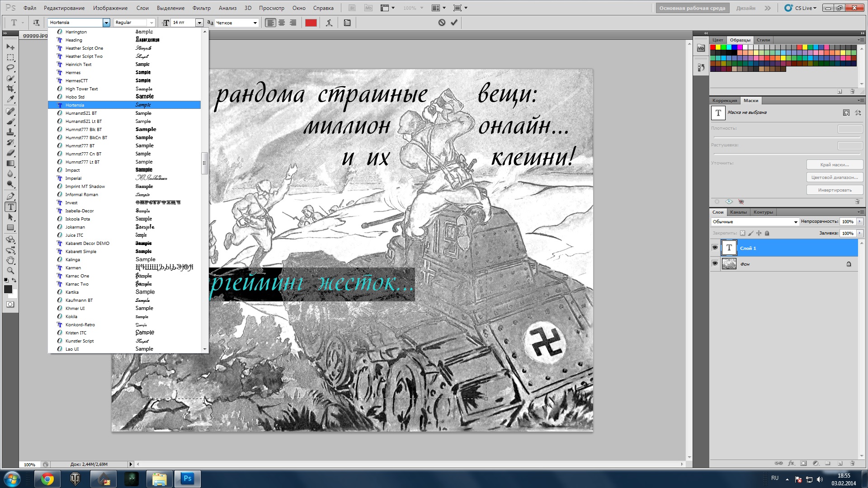
Task: Click the red text color swatch
Action: pos(311,23)
